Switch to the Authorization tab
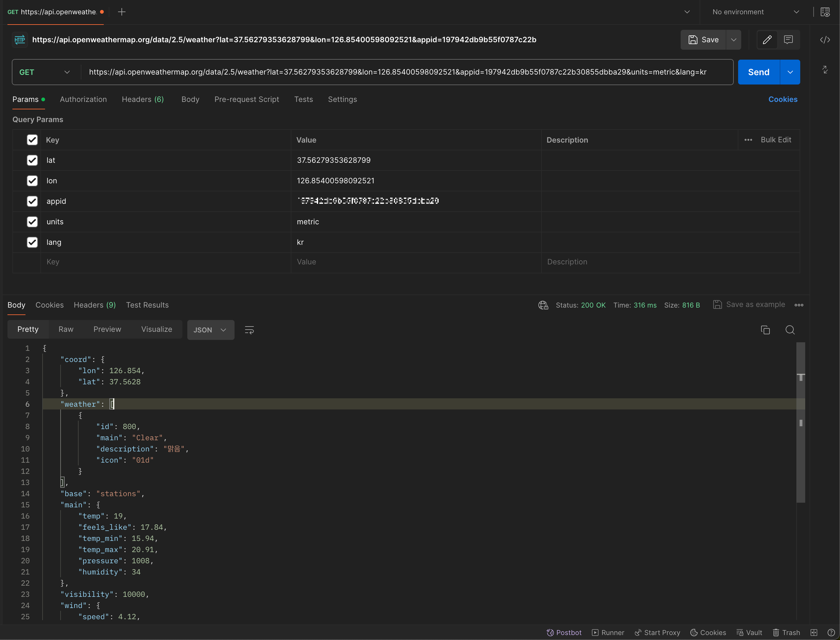 point(84,99)
